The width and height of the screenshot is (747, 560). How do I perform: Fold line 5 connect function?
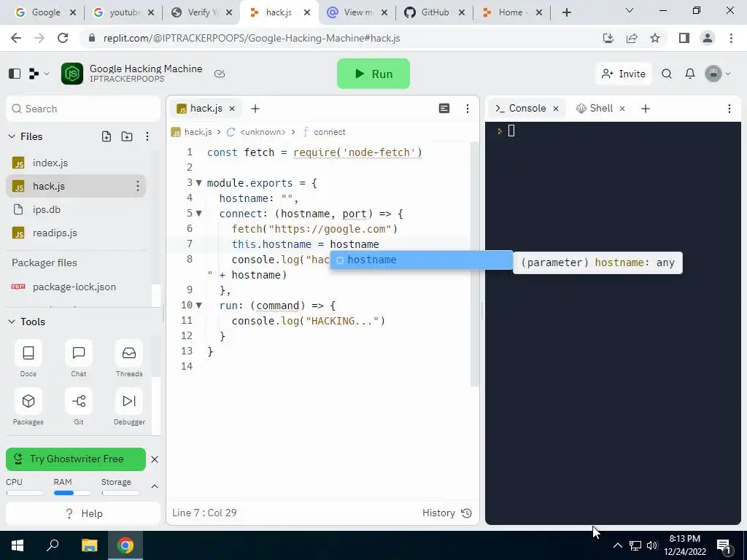coord(199,214)
